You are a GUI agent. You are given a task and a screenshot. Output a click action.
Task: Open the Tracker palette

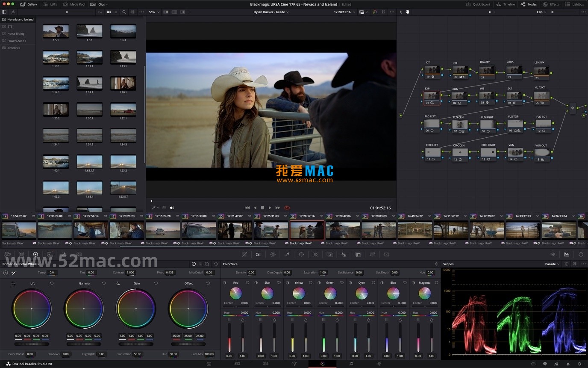pos(316,254)
